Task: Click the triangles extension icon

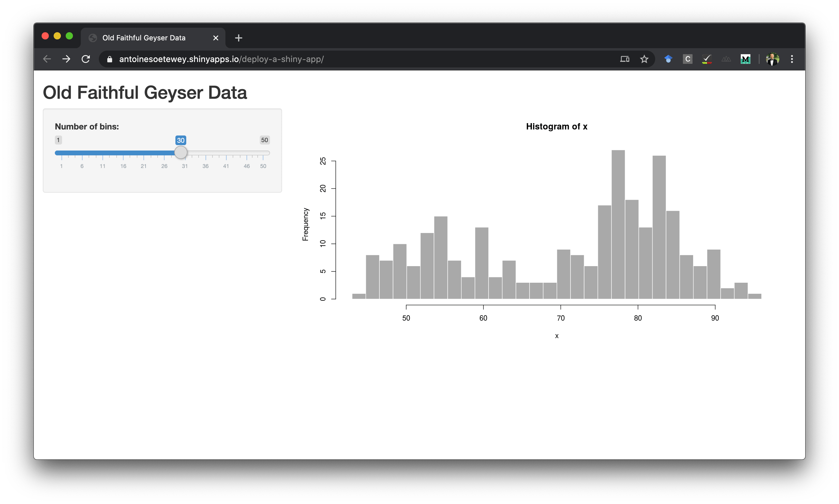Action: click(x=726, y=59)
